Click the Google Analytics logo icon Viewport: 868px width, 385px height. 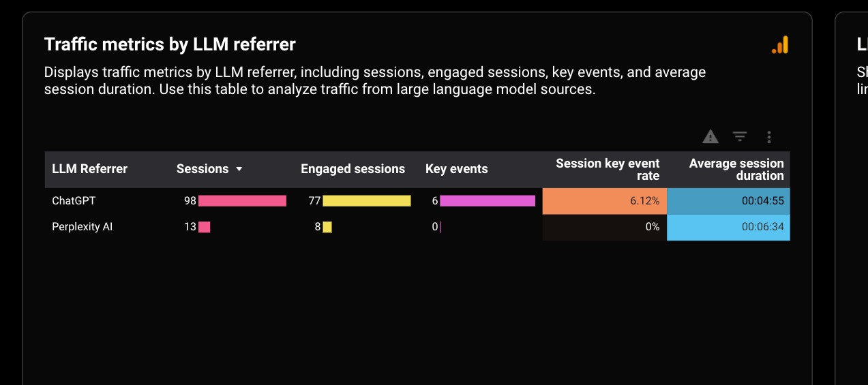[780, 45]
